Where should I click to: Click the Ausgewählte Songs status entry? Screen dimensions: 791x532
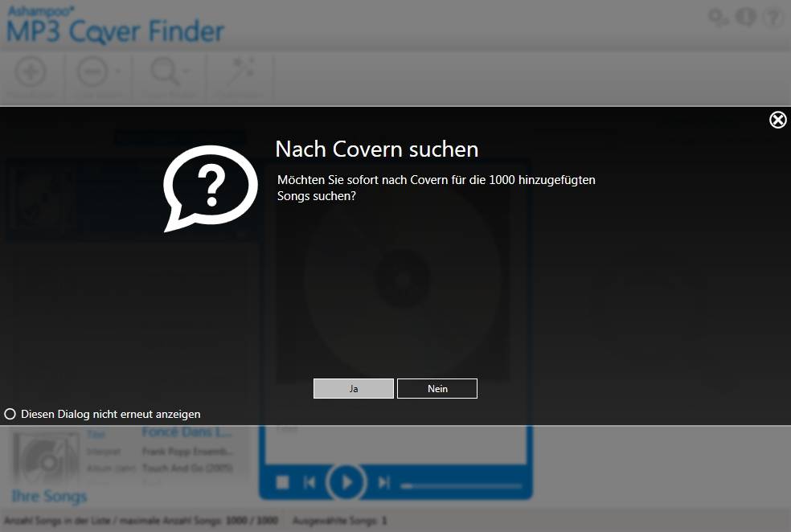click(339, 521)
